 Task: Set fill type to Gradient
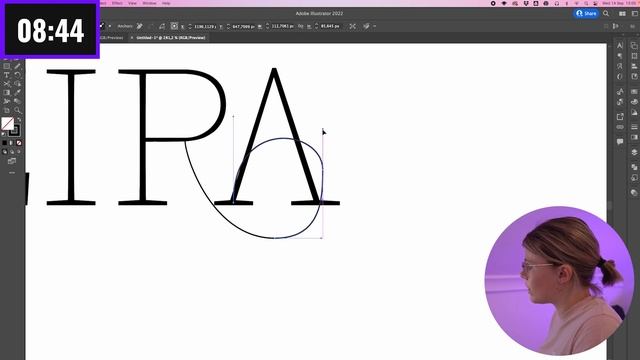pos(11,143)
